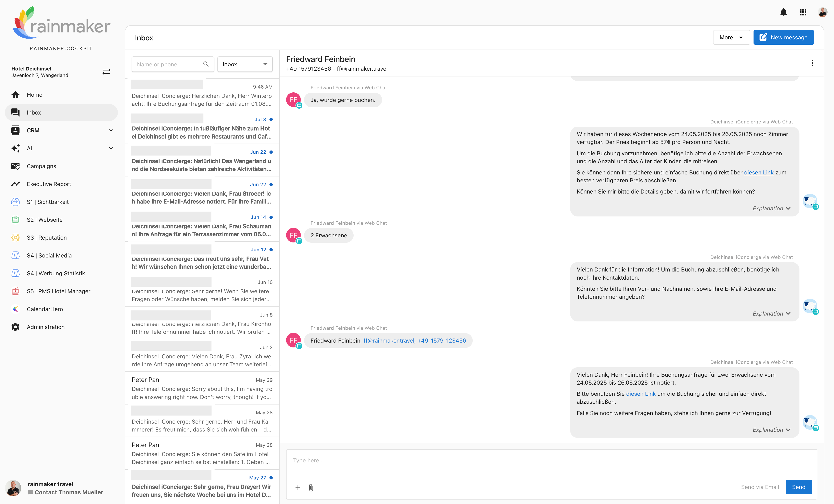Expand the AI sidebar section

point(111,148)
